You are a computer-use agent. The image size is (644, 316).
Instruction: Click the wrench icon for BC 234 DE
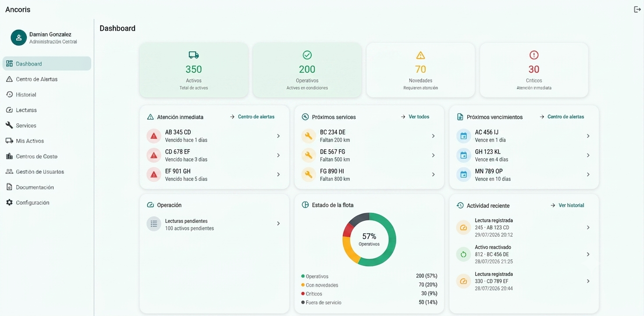point(309,136)
